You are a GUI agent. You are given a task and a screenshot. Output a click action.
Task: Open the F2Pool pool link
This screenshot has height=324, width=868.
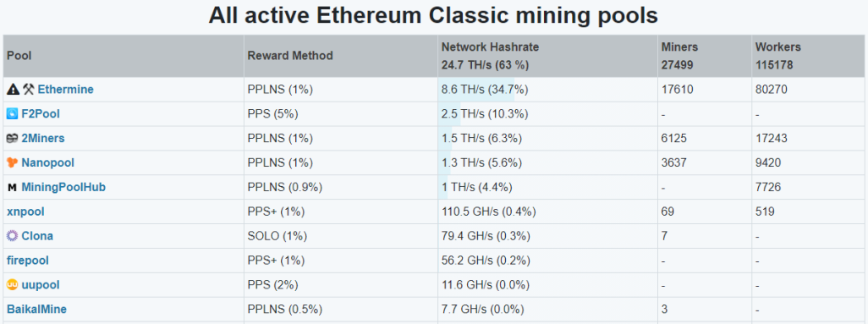(41, 114)
